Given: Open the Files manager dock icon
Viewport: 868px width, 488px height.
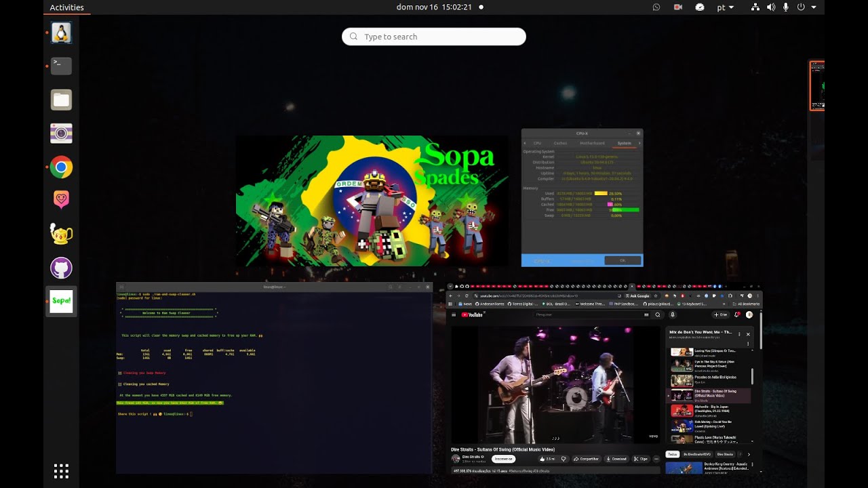Looking at the screenshot, I should pos(61,100).
